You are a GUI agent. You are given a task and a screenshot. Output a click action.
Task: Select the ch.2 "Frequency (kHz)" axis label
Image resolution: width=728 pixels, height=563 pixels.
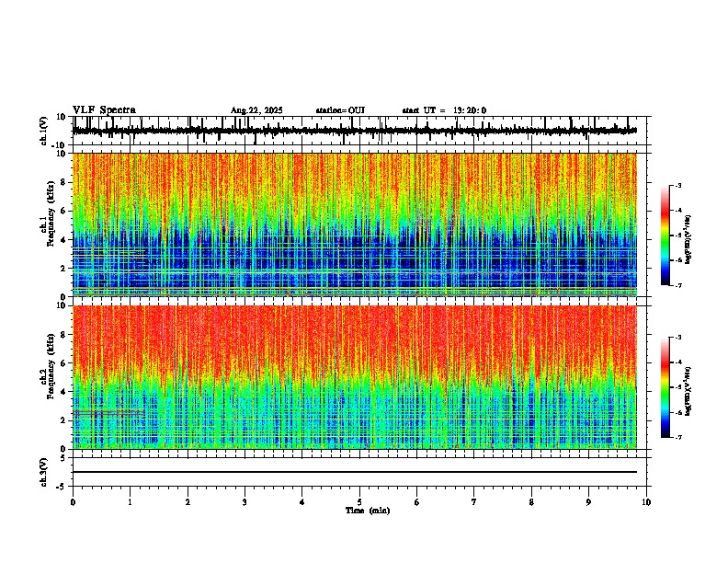click(x=51, y=365)
